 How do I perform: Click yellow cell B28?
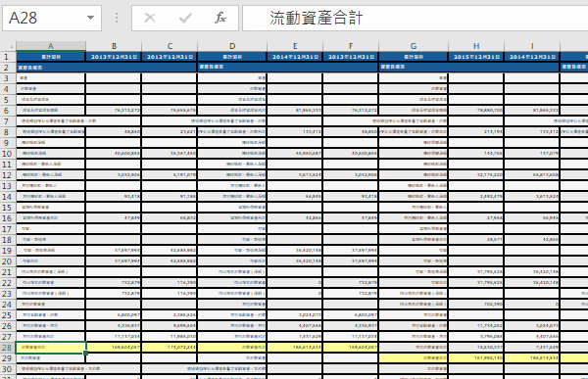pos(114,348)
